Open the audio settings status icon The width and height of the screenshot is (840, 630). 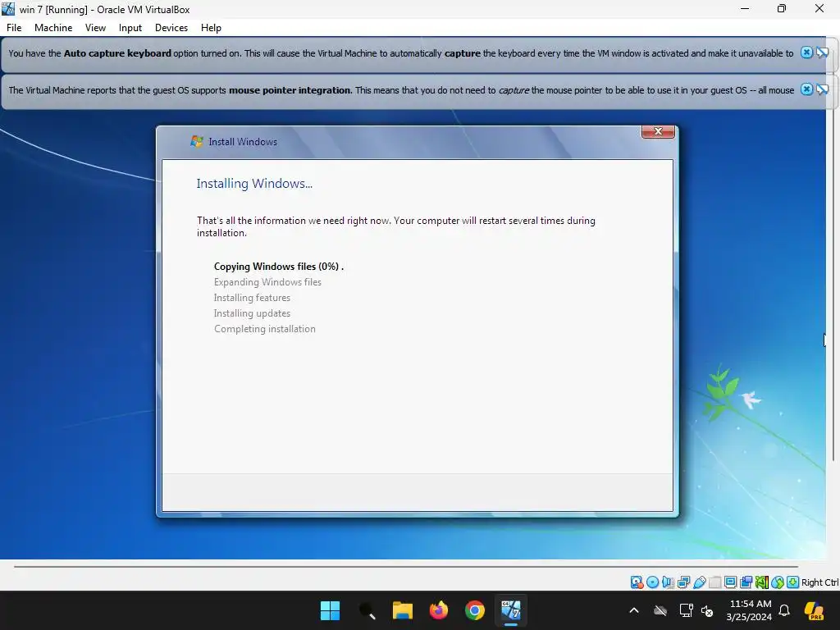(668, 582)
